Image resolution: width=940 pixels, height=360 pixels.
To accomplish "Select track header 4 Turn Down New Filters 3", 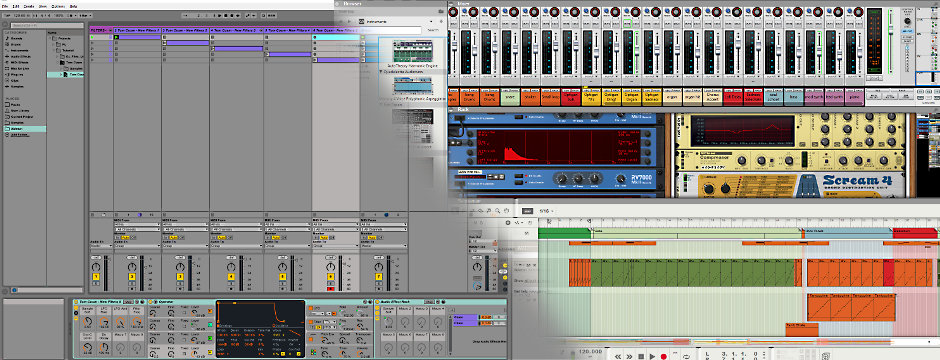I will (237, 31).
